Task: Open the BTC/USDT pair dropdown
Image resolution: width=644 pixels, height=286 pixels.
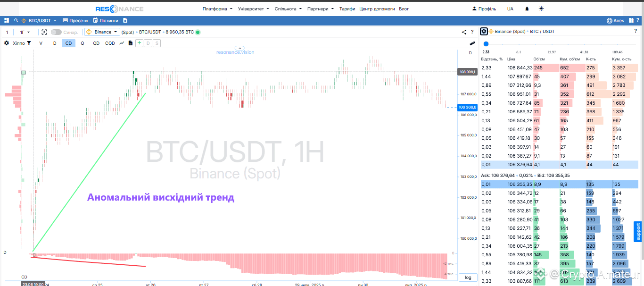Action: 39,21
